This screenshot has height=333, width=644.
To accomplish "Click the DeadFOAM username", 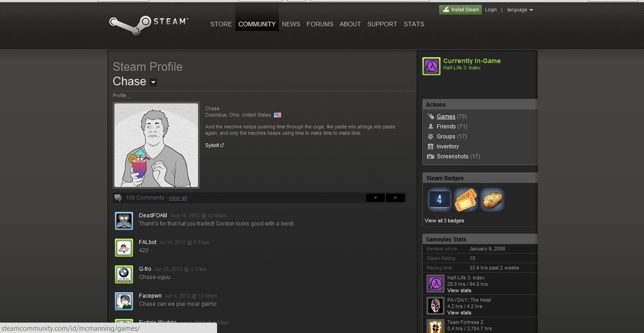I will click(153, 215).
